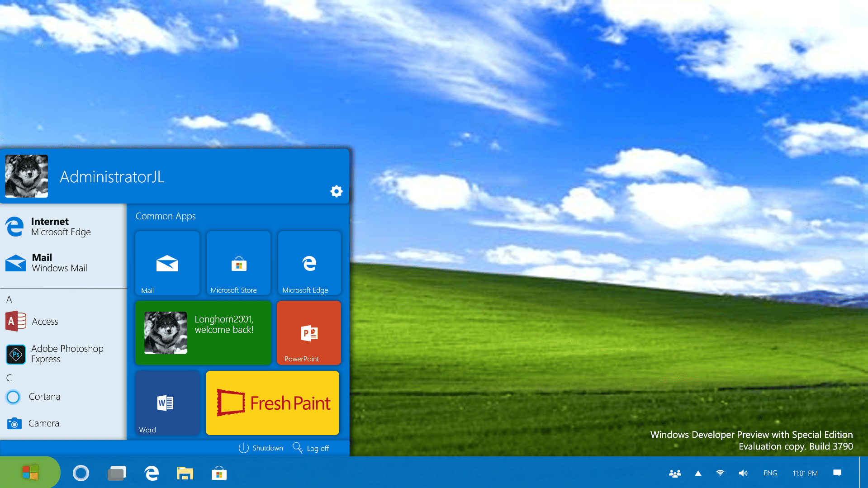Launch Cortana from the taskbar circle
This screenshot has height=488, width=868.
81,473
